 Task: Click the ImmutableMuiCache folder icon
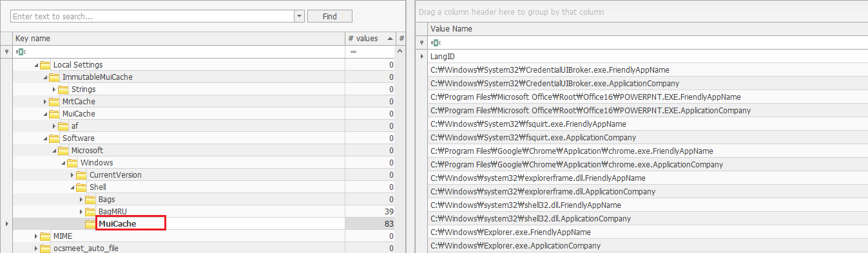[x=54, y=77]
